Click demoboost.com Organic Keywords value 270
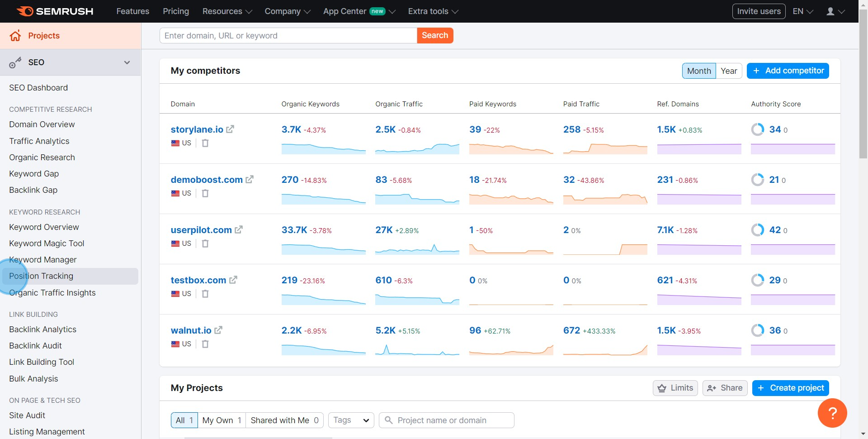This screenshot has height=439, width=868. [290, 180]
